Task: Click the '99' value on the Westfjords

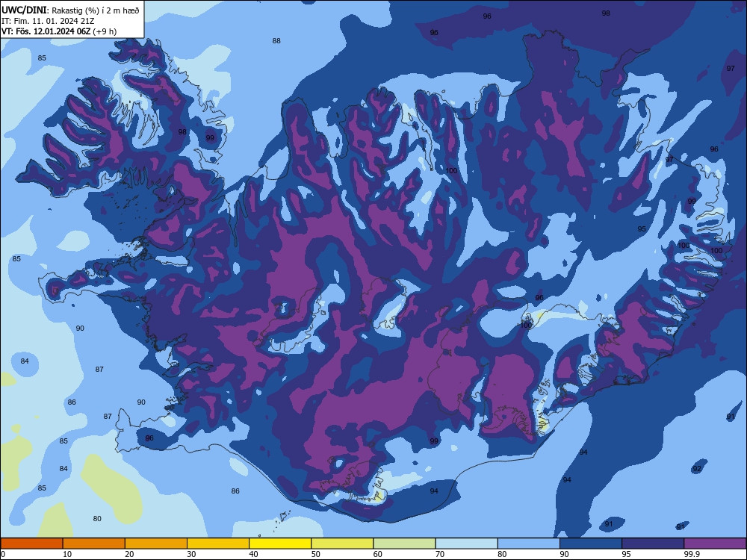Action: pyautogui.click(x=210, y=138)
